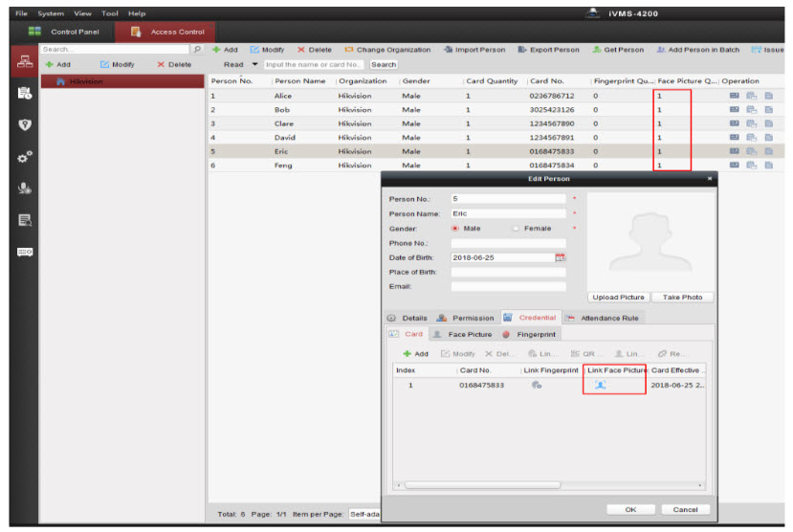Click the Link Fingerprint icon in card row

click(x=537, y=385)
